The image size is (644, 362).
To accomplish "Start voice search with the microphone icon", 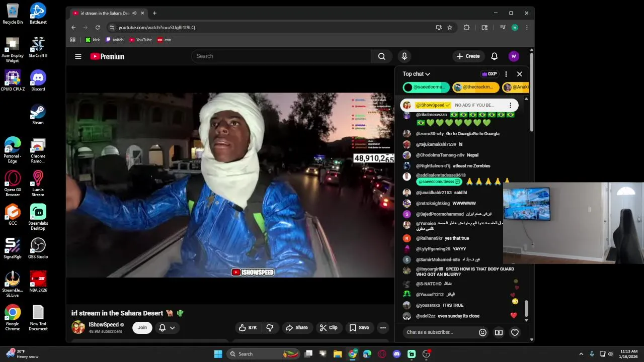I will coord(404,56).
